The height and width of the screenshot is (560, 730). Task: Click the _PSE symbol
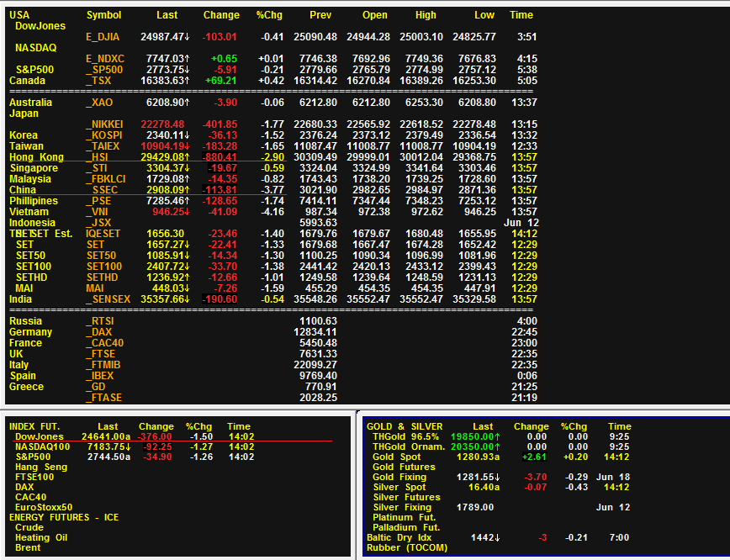tap(98, 201)
